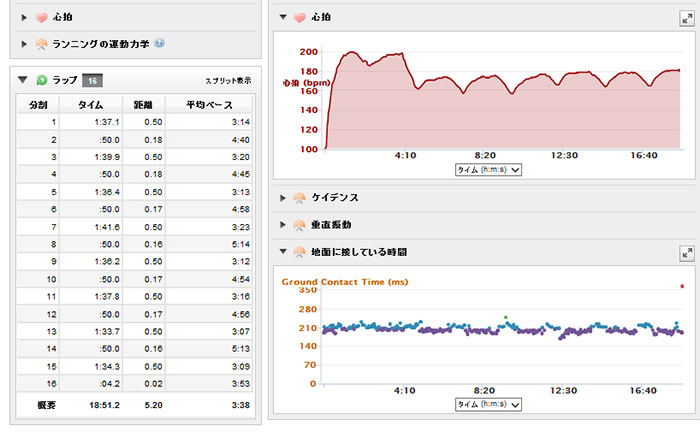Expand the 垂直振動 chart section
700x432 pixels.
[x=283, y=224]
